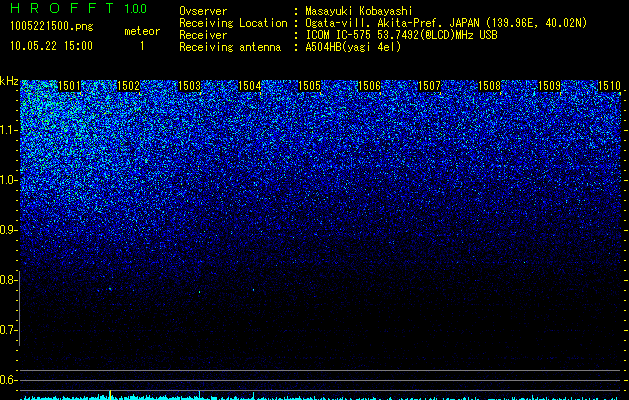This screenshot has height=400, width=629.
Task: Click the 1509 time marker
Action: pos(549,86)
